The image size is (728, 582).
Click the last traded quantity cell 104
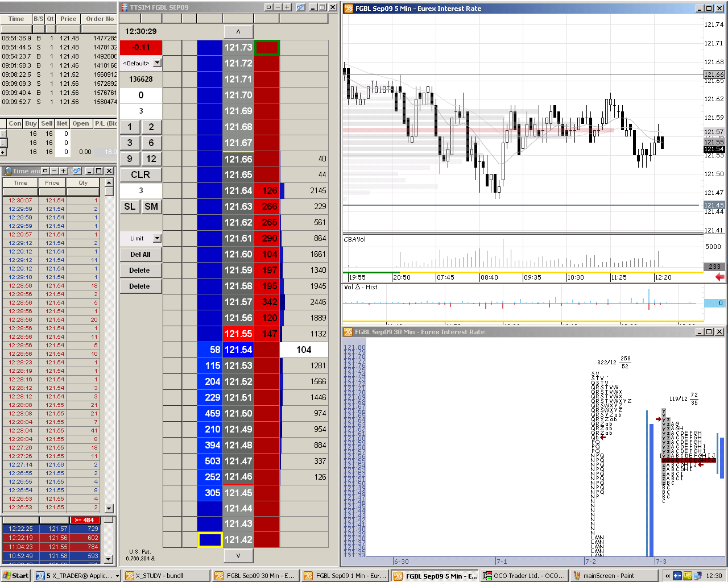point(304,350)
